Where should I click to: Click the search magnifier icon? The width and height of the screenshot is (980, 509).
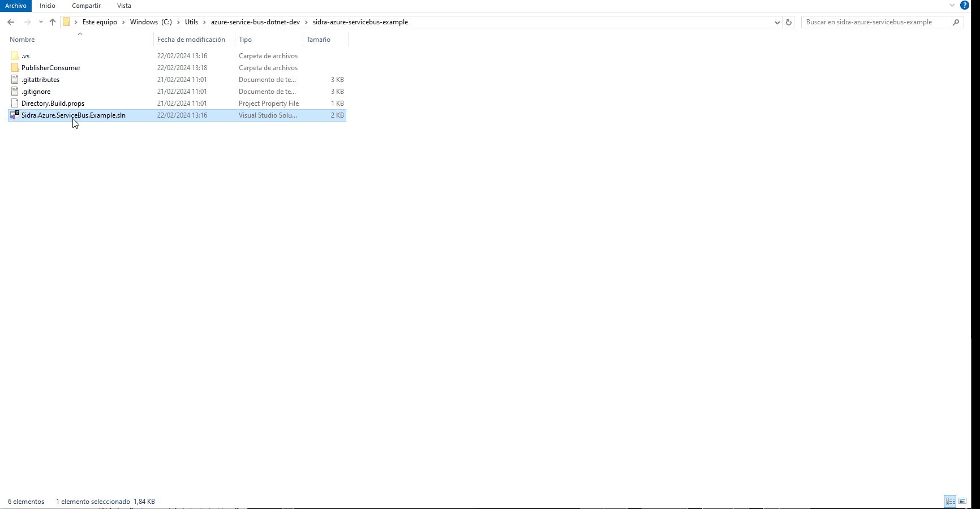[956, 22]
